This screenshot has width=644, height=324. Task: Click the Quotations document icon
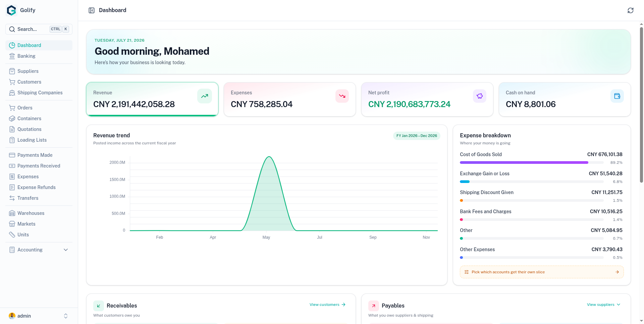[12, 129]
